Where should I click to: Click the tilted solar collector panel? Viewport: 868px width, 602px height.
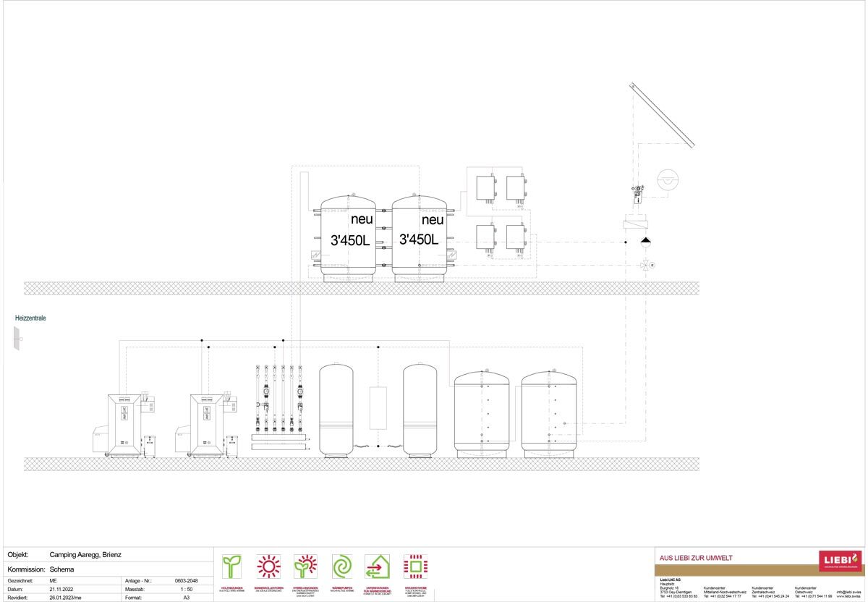point(662,114)
